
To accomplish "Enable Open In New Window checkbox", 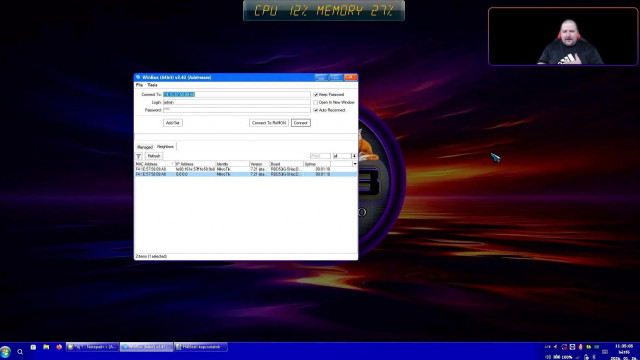I will pyautogui.click(x=316, y=102).
